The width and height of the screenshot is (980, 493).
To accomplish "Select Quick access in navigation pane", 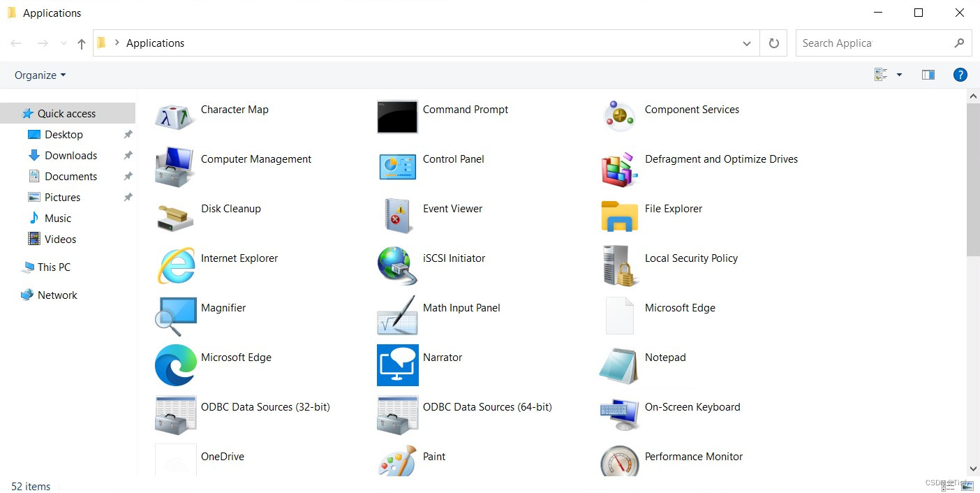I will tap(68, 113).
